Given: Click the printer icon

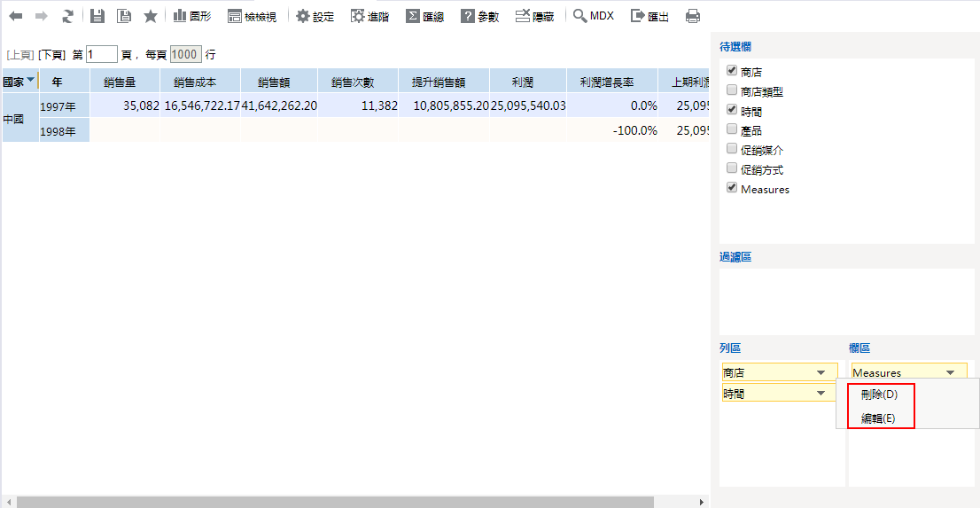Looking at the screenshot, I should (693, 16).
